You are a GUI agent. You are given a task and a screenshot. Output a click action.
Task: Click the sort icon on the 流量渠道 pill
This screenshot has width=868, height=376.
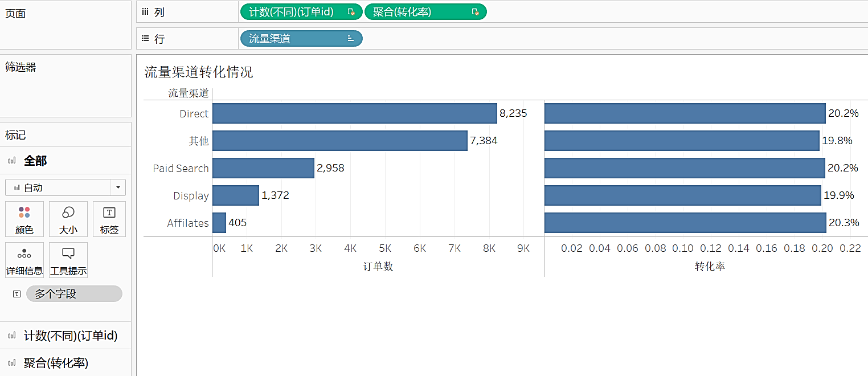(351, 39)
